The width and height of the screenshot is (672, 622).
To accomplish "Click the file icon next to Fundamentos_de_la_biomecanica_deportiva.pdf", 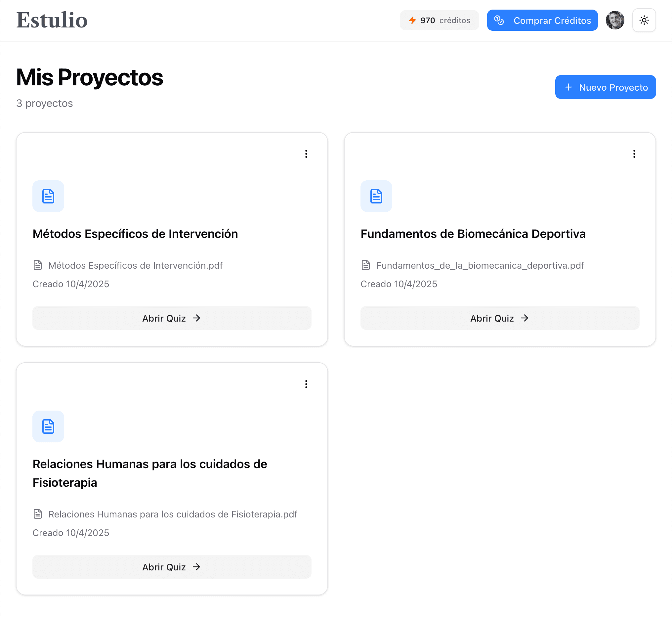I will [365, 265].
